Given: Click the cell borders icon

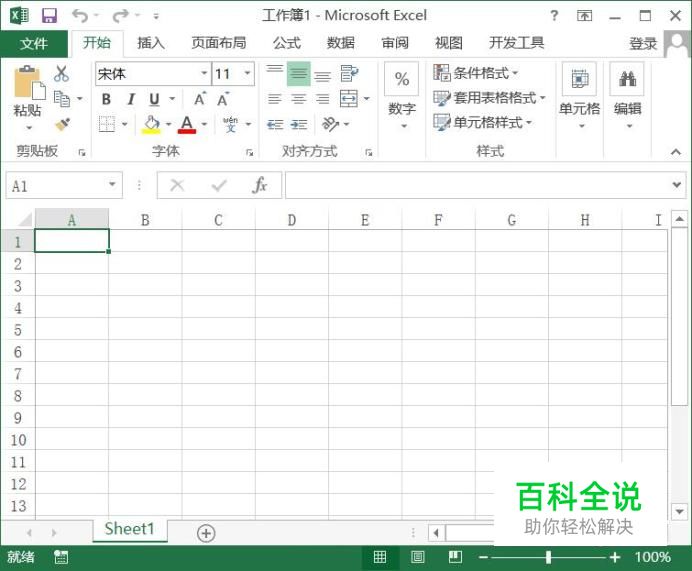Looking at the screenshot, I should (x=107, y=124).
